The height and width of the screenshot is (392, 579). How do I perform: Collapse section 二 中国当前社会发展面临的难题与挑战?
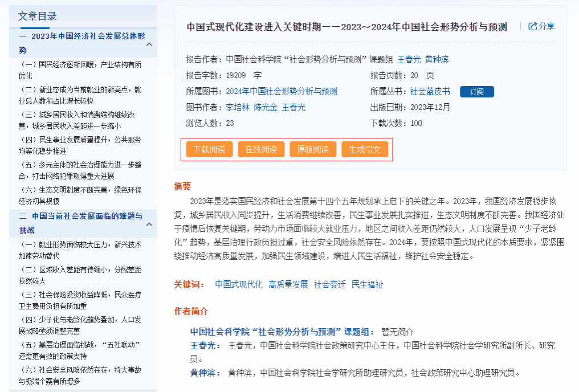point(149,224)
